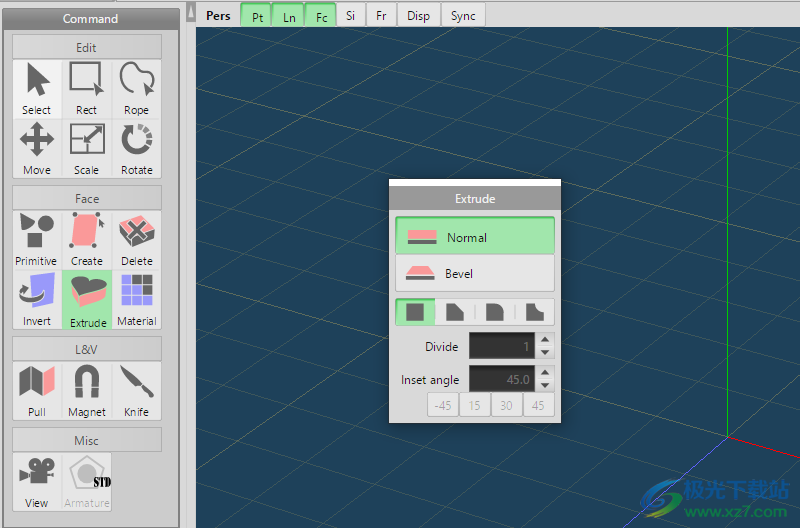The image size is (800, 528).
Task: Activate the Magnet tool
Action: pyautogui.click(x=87, y=391)
